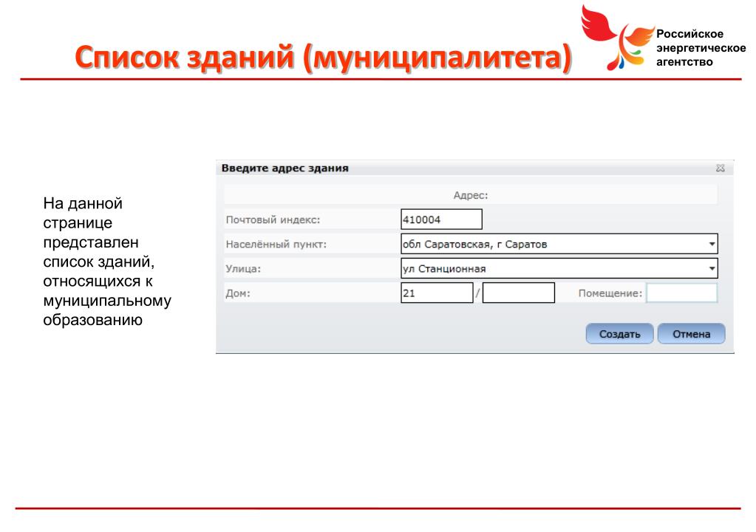Click the Российское энергетическое агентство logo
The width and height of the screenshot is (756, 532).
point(664,38)
